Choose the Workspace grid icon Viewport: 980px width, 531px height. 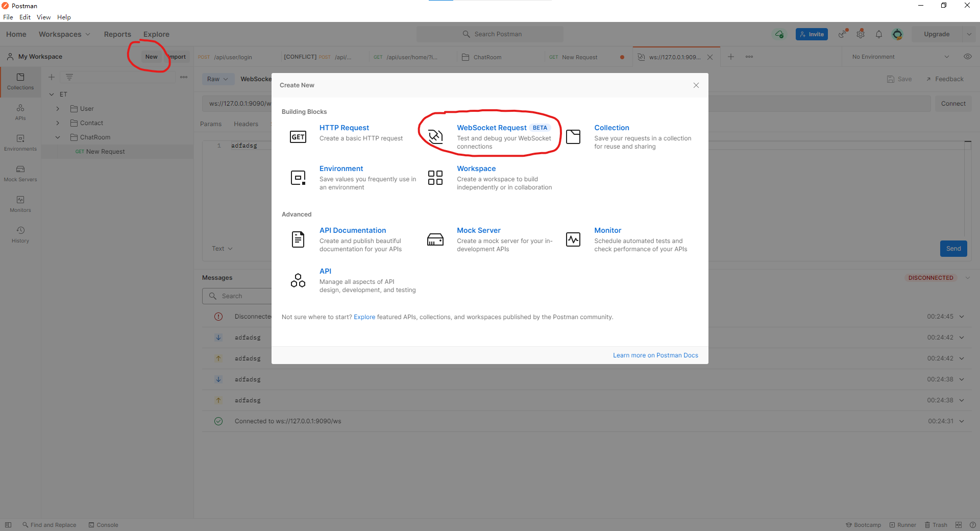435,178
